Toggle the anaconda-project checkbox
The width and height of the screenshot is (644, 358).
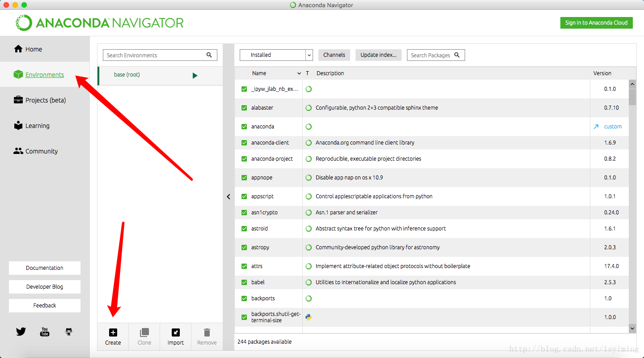(x=244, y=159)
